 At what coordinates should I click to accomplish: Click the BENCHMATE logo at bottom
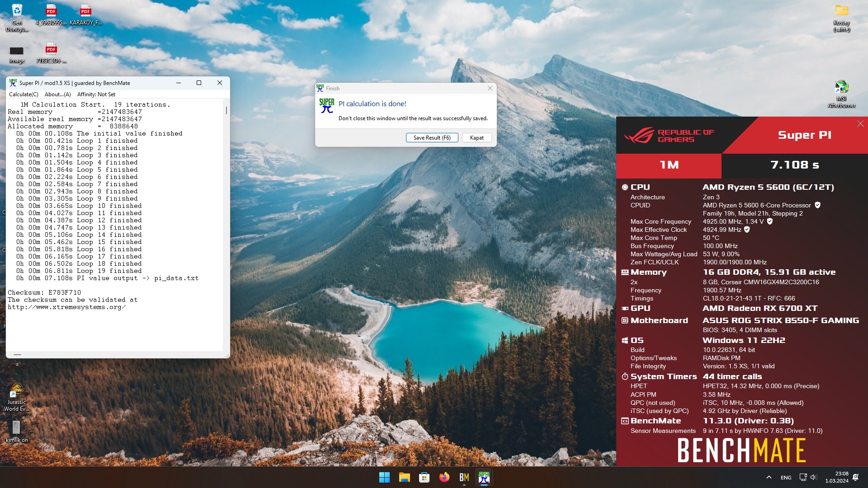click(x=741, y=450)
